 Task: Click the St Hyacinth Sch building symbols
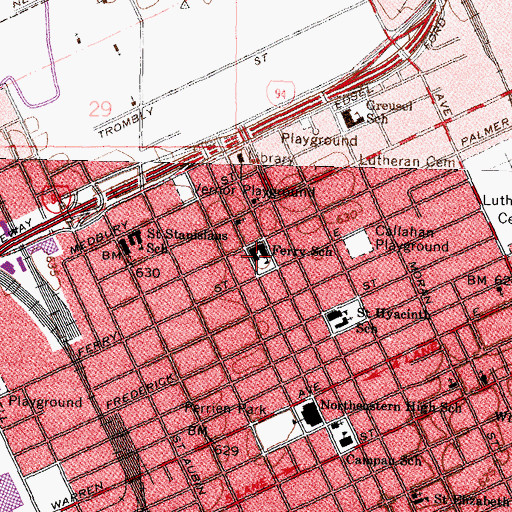(x=339, y=319)
